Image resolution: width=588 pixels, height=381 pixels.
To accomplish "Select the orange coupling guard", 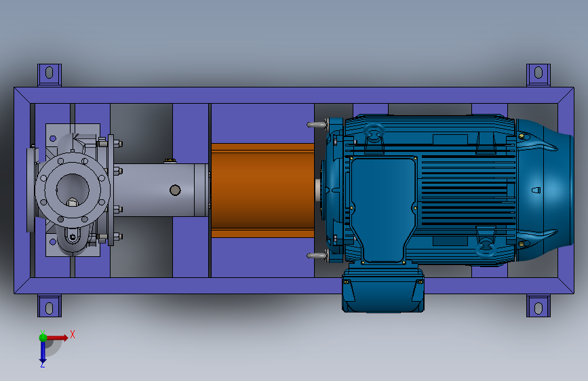I will click(262, 190).
